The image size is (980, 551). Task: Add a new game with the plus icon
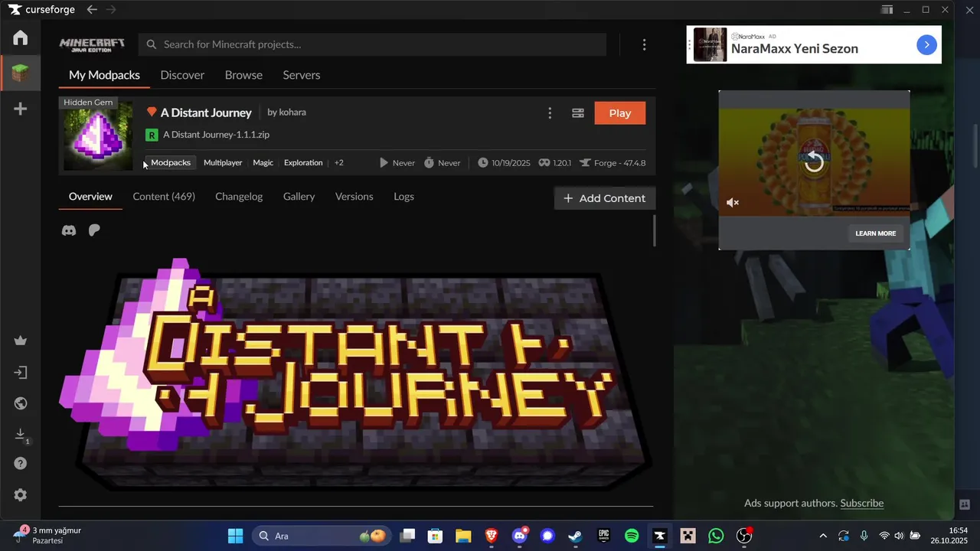(21, 109)
